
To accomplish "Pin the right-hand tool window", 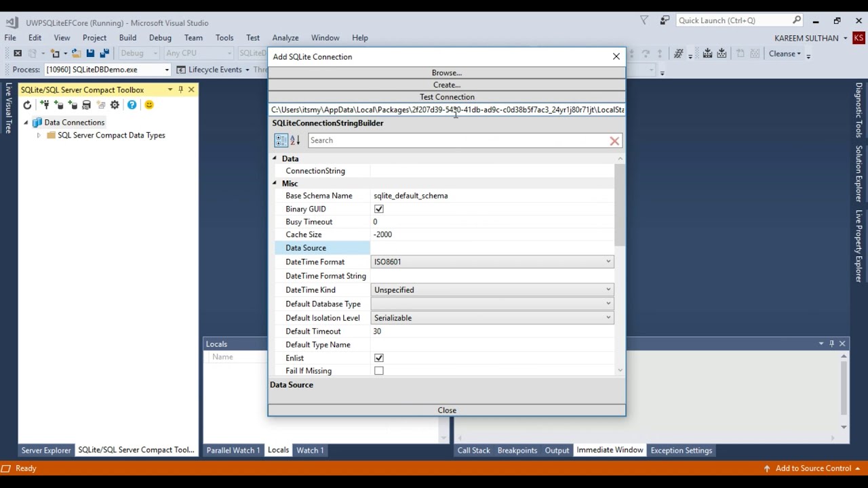I will coord(831,344).
